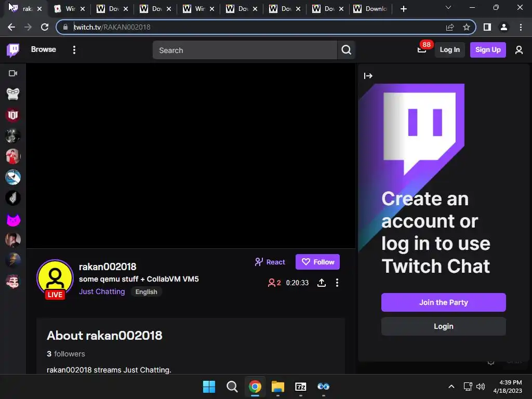The width and height of the screenshot is (532, 399).
Task: Open the pink cat avatar channel in sidebar
Action: pos(13,219)
